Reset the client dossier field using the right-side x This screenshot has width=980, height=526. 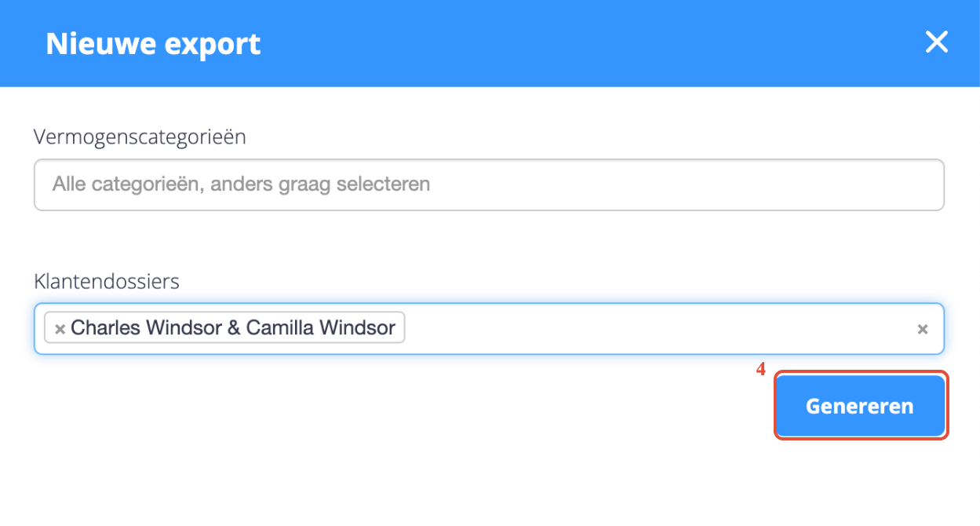point(923,330)
